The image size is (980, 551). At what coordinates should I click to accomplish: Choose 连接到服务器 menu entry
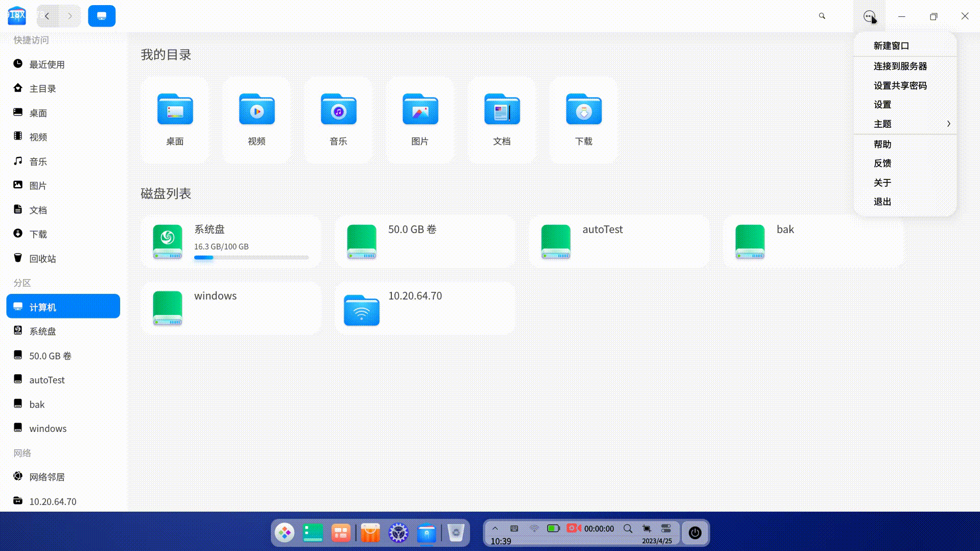point(905,66)
